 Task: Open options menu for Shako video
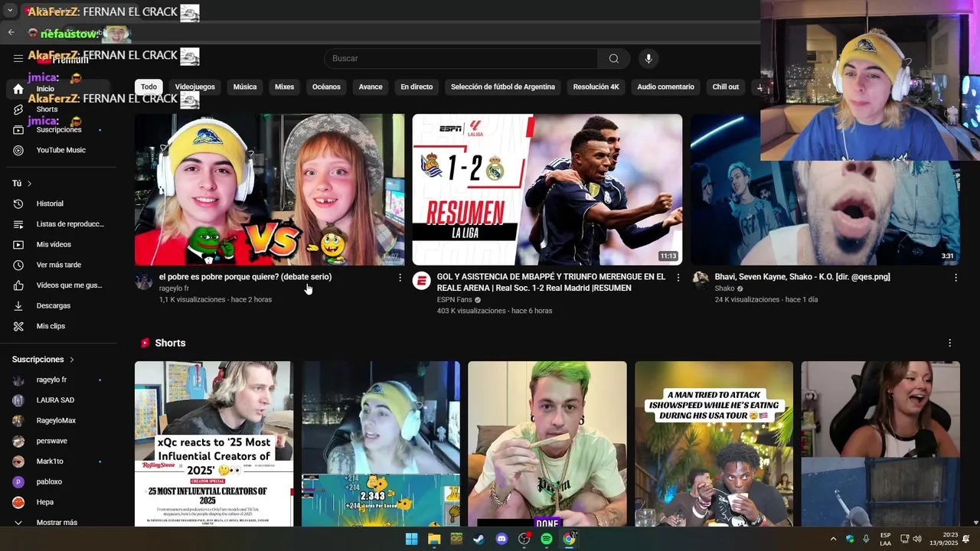(x=955, y=278)
